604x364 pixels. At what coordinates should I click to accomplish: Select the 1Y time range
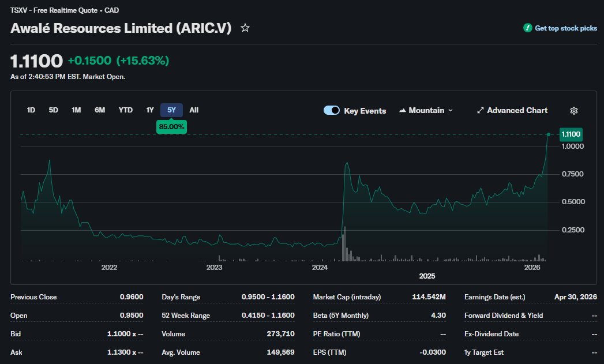[150, 110]
